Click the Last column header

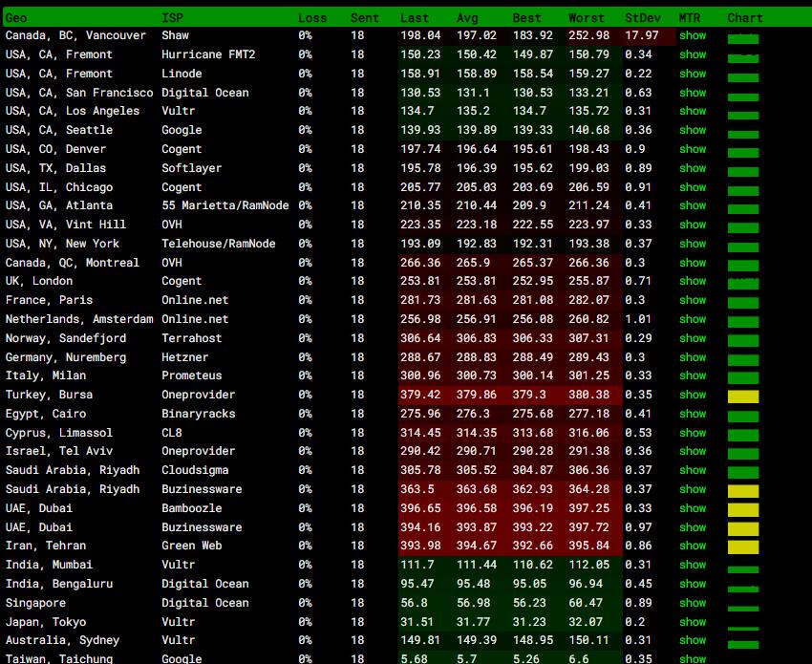point(415,18)
